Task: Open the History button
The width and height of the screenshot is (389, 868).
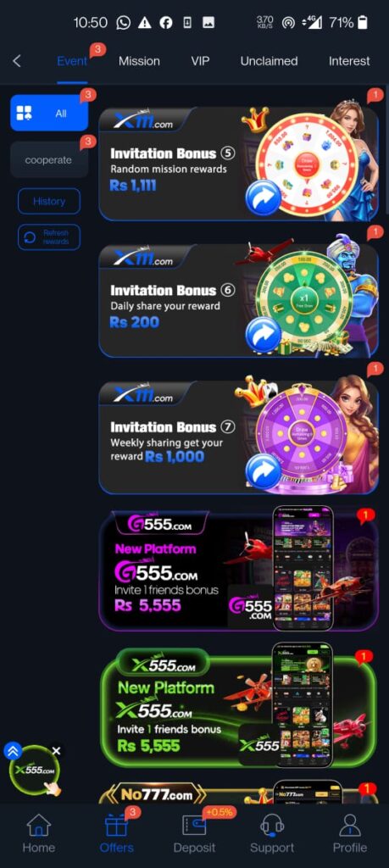Action: click(x=48, y=201)
